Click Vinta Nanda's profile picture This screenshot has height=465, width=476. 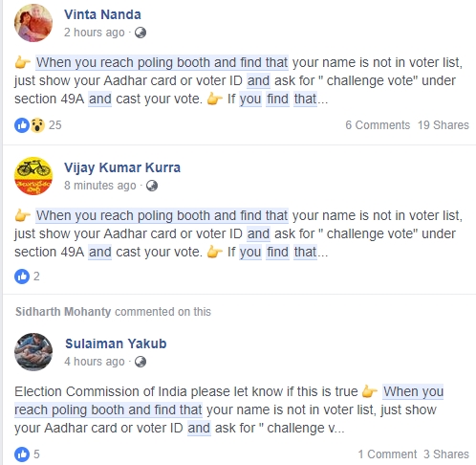(x=33, y=23)
